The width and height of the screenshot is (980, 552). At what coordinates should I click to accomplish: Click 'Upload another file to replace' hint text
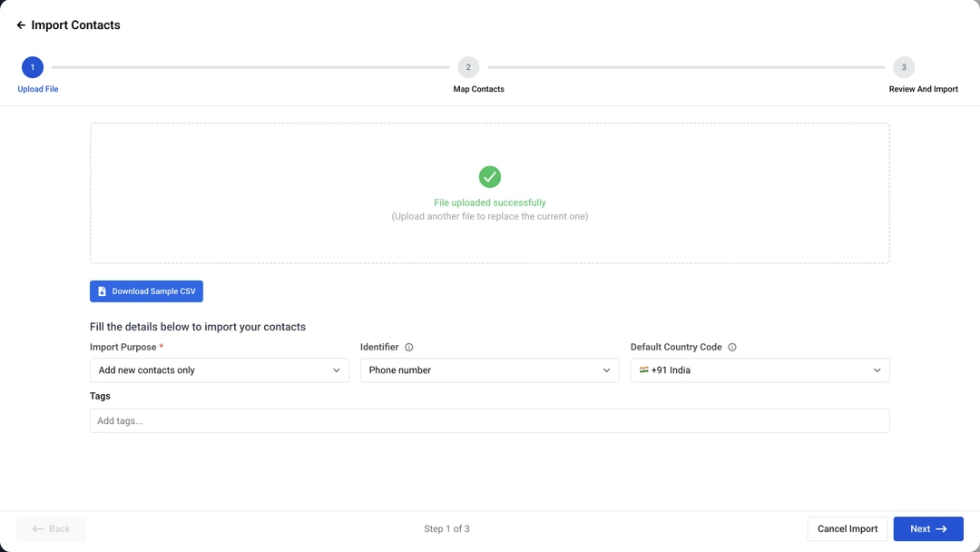pos(489,216)
